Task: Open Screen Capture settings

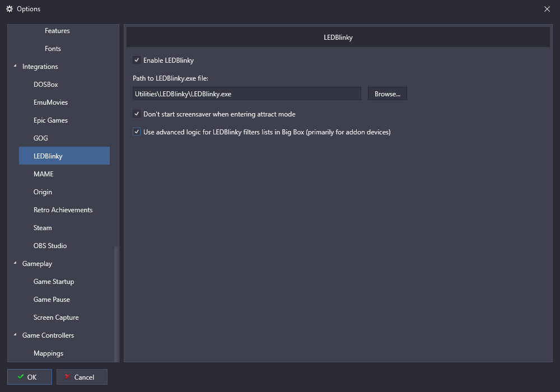Action: click(56, 318)
